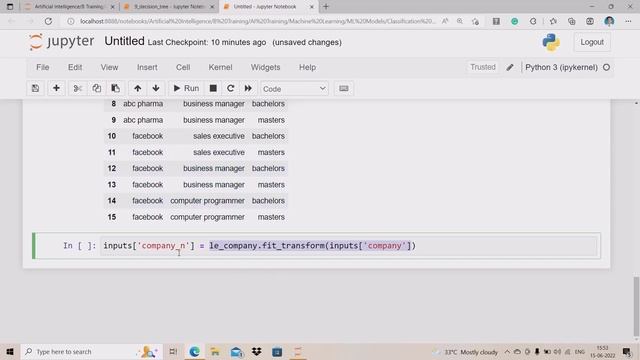The width and height of the screenshot is (640, 360).
Task: Click the Python 3 (ipykernel) kernel name
Action: click(x=561, y=67)
